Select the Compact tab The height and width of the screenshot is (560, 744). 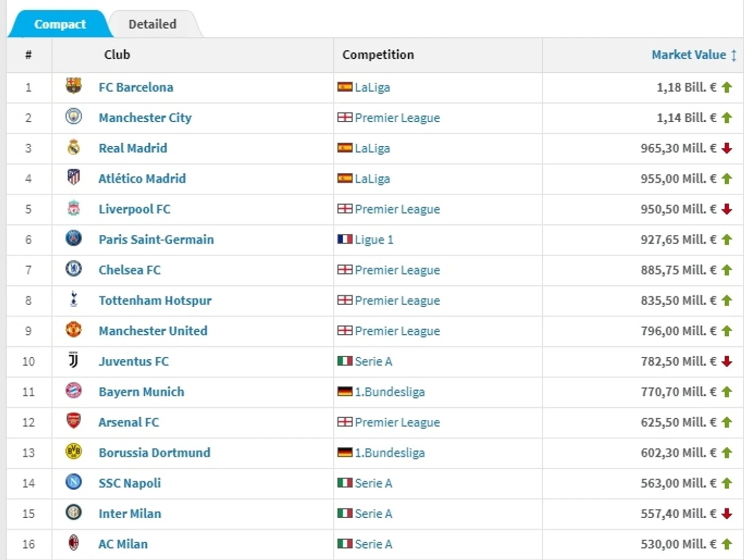(x=60, y=24)
